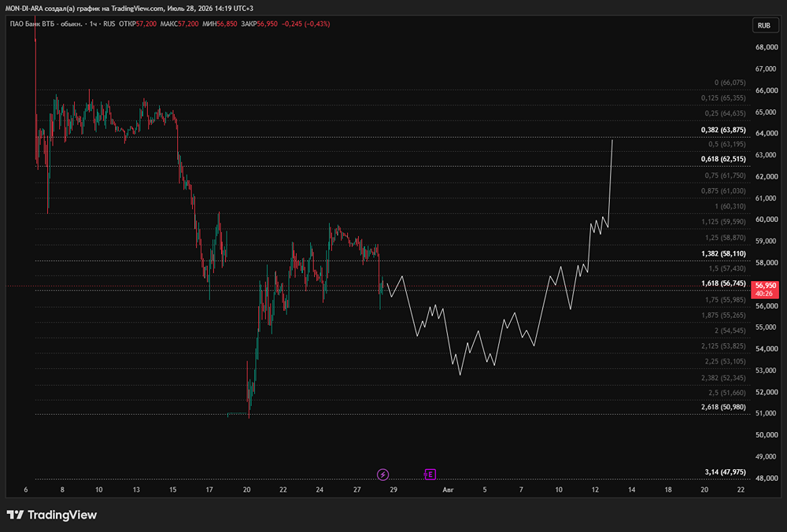The width and height of the screenshot is (787, 532).
Task: Click the ЗАКР closing price value in legend
Action: (x=268, y=24)
